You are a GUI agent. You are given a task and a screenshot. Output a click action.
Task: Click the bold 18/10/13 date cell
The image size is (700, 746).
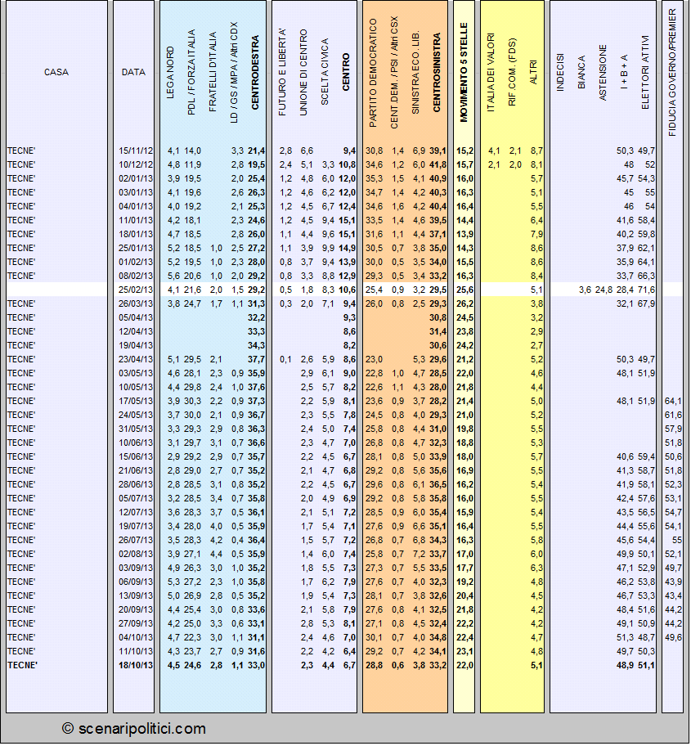136,665
